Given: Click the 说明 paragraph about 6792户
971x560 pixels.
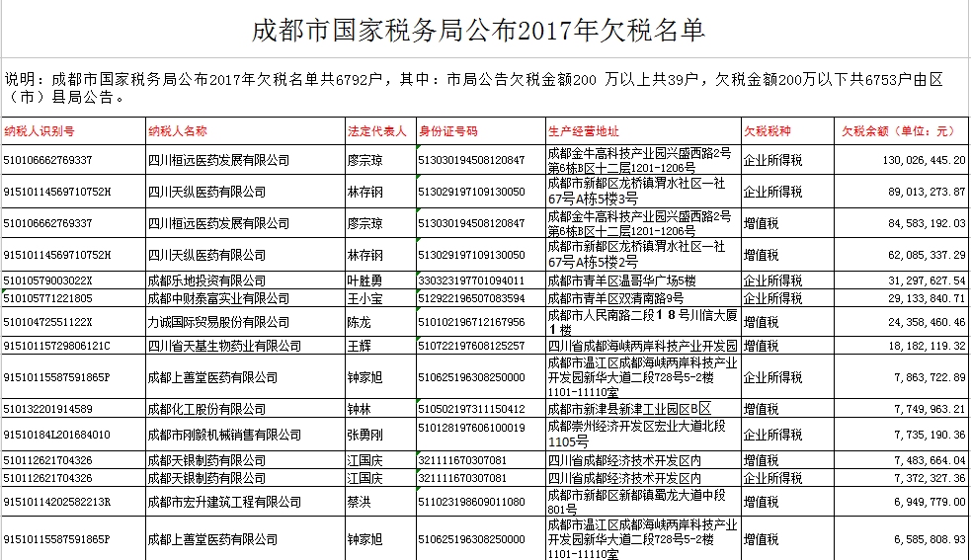Looking at the screenshot, I should pyautogui.click(x=474, y=88).
